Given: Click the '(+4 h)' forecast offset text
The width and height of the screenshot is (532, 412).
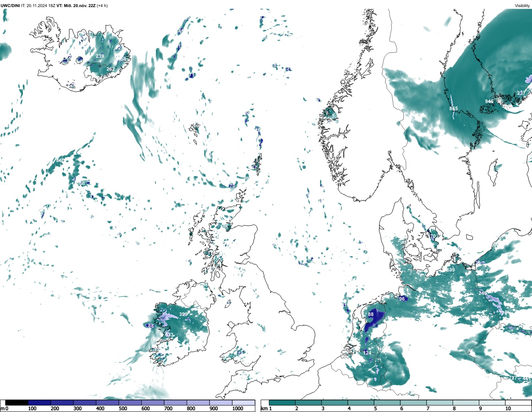Looking at the screenshot, I should pyautogui.click(x=102, y=6).
